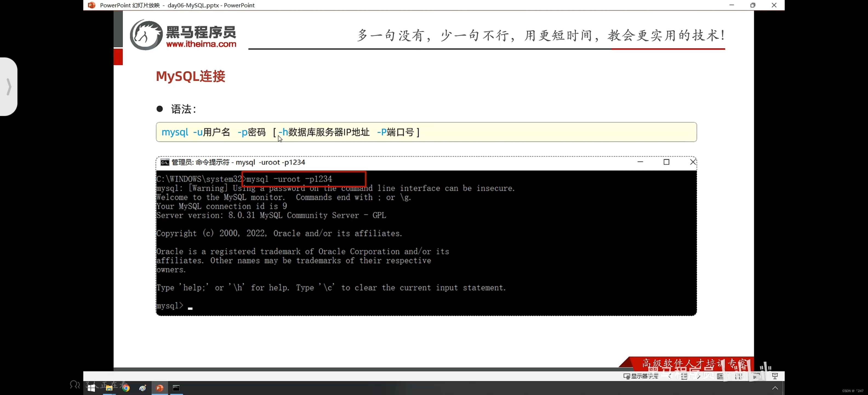Switch to Slide Sorter view icon
Screen dimensions: 868x395
739,376
